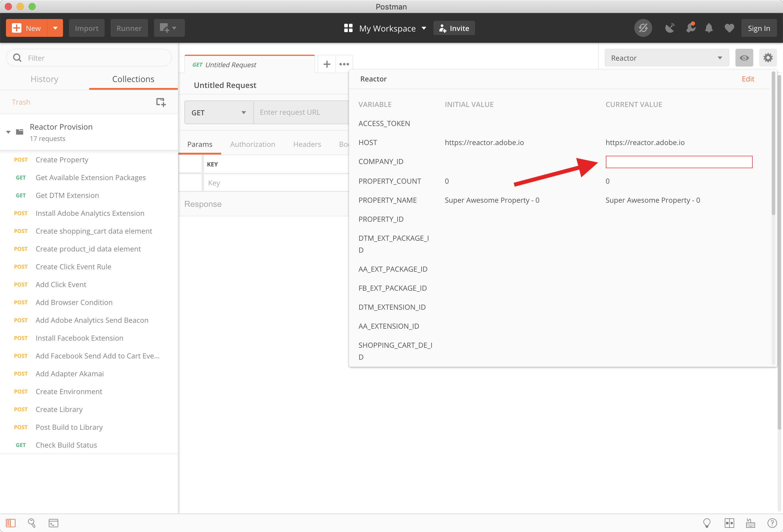The width and height of the screenshot is (783, 532).
Task: Click the heart icon in header
Action: [729, 28]
